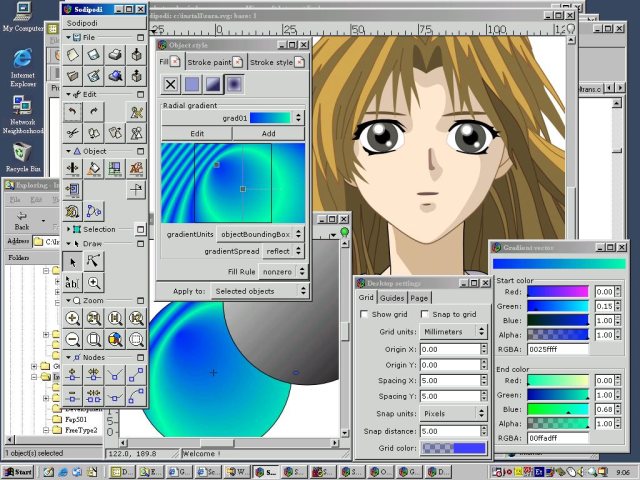This screenshot has height=480, width=640.
Task: Switch to the Stroke style tab
Action: point(277,62)
